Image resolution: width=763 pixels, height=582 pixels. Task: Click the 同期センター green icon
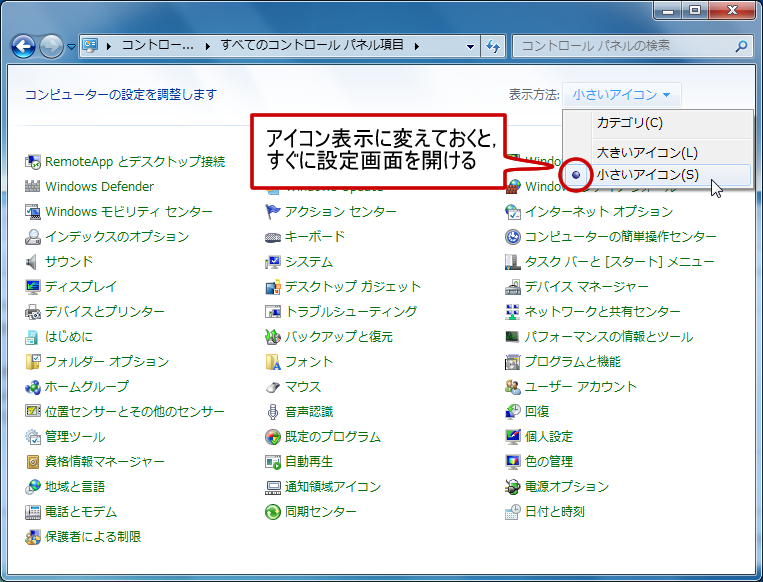tap(273, 512)
